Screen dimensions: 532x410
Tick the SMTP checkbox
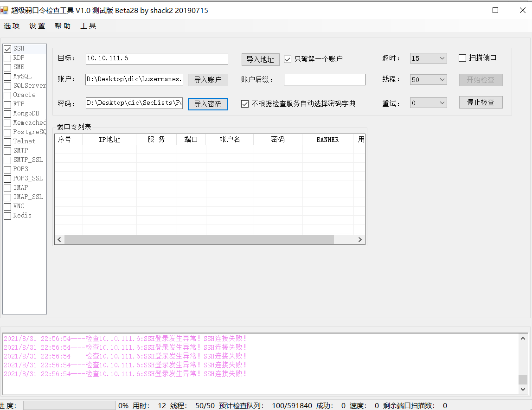click(x=7, y=151)
